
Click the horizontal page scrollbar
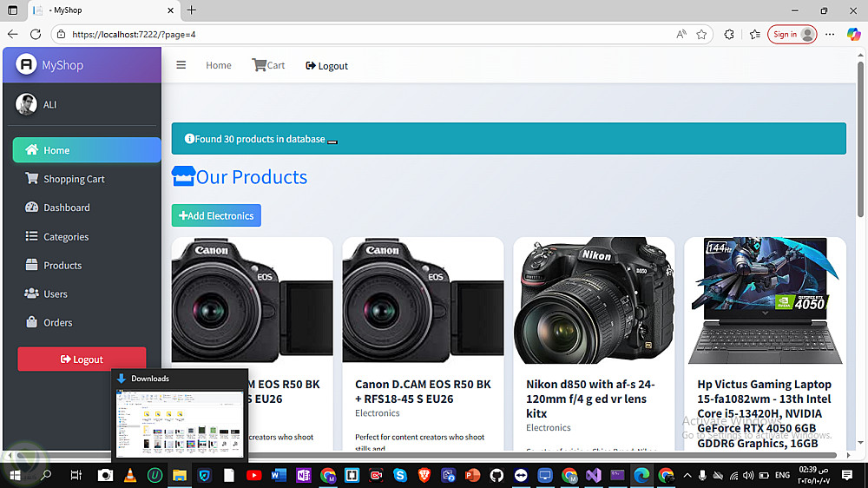[x=426, y=455]
